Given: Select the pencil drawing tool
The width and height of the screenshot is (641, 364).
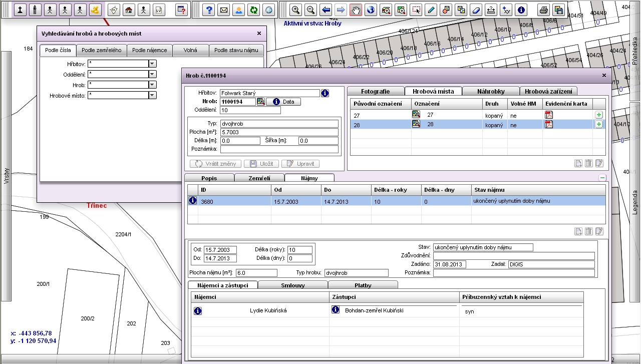Looking at the screenshot, I should (x=431, y=10).
